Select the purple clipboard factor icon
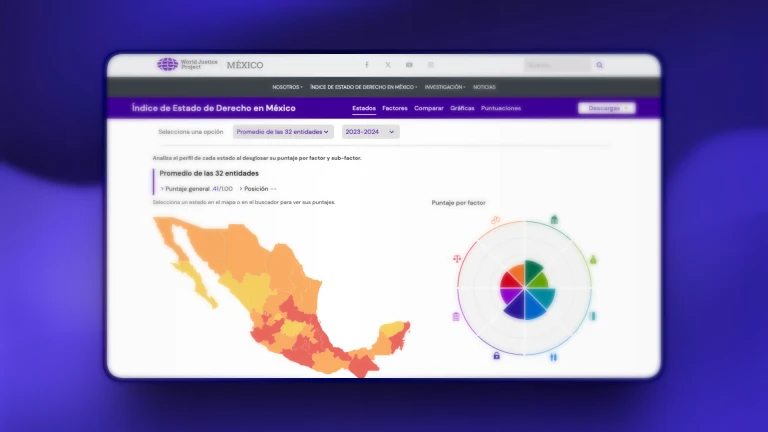The width and height of the screenshot is (768, 432). [456, 316]
